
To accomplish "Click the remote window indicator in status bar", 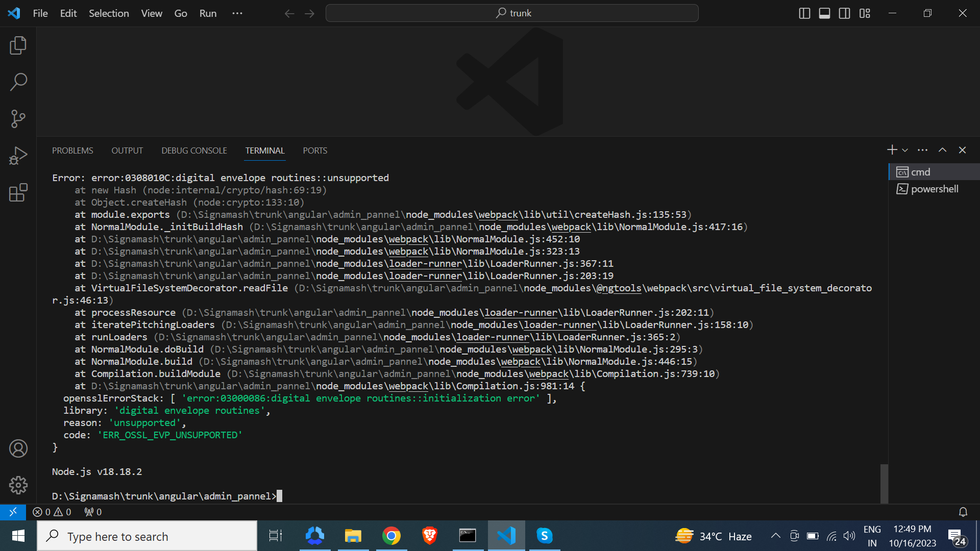I will tap(13, 512).
